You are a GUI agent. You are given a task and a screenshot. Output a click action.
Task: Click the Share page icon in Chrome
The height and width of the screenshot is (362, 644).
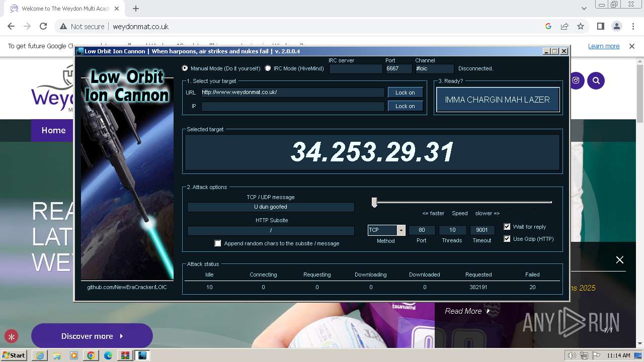point(565,27)
